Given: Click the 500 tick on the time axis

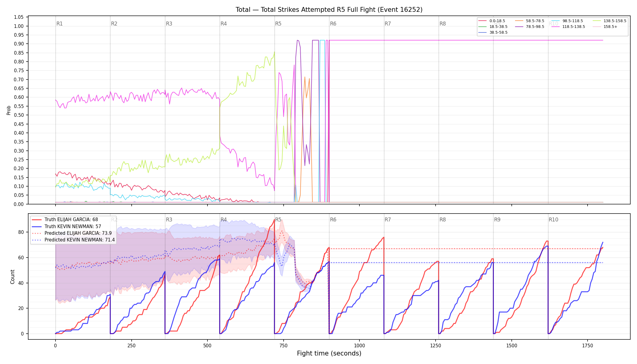Looking at the screenshot, I should point(207,345).
